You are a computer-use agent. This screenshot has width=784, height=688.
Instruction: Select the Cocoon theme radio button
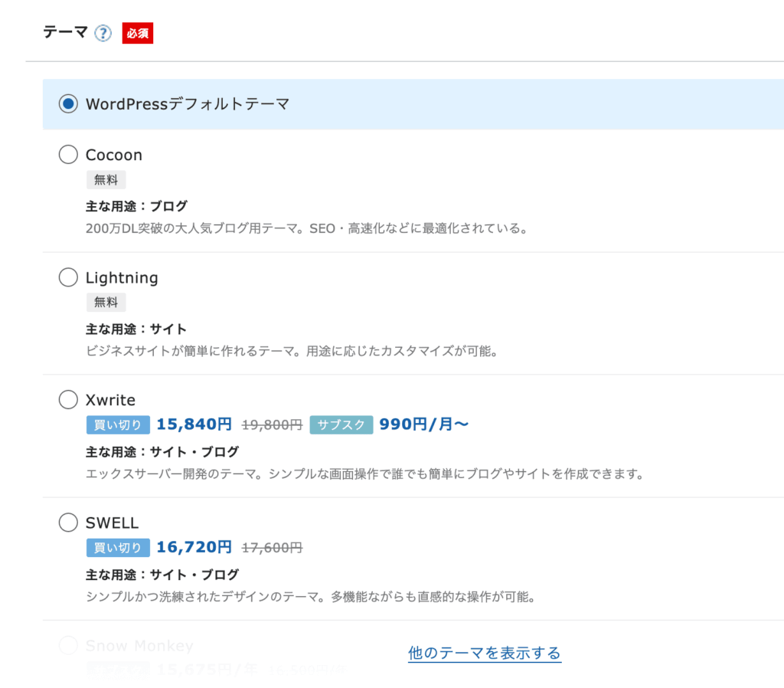(x=67, y=154)
